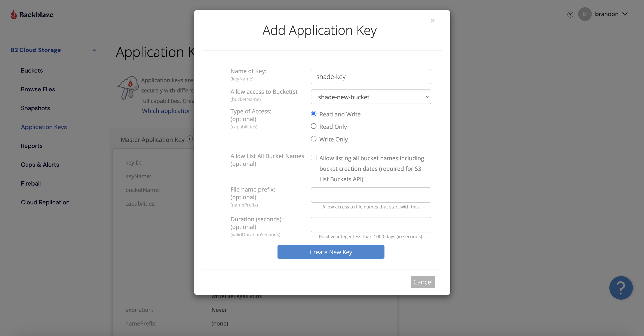The width and height of the screenshot is (644, 336).
Task: Close the Add Application Key dialog with X
Action: (432, 21)
